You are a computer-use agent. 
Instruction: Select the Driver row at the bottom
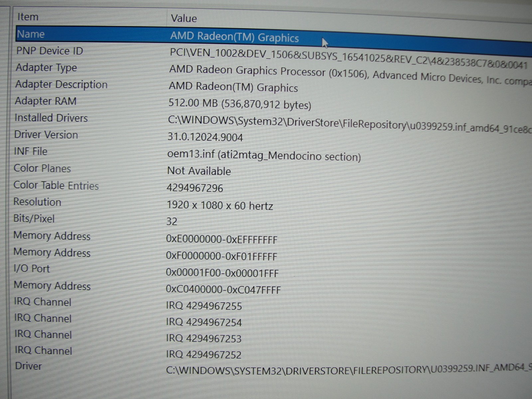click(28, 366)
